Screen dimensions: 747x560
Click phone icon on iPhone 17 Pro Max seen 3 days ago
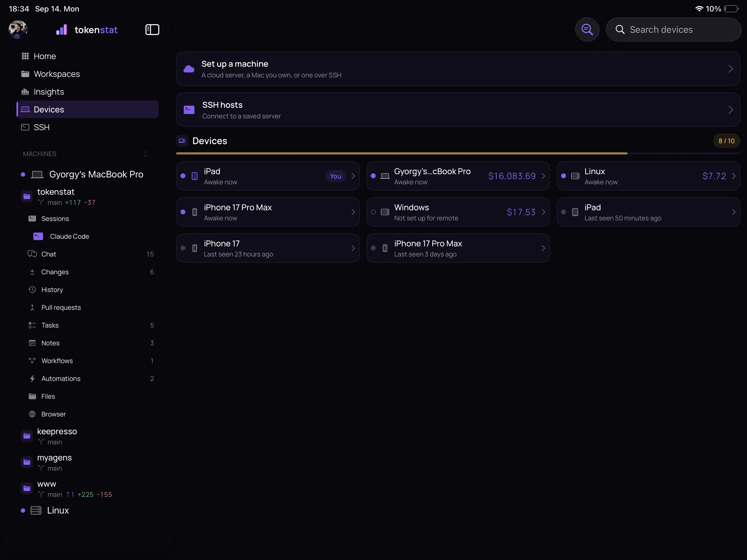pos(385,248)
